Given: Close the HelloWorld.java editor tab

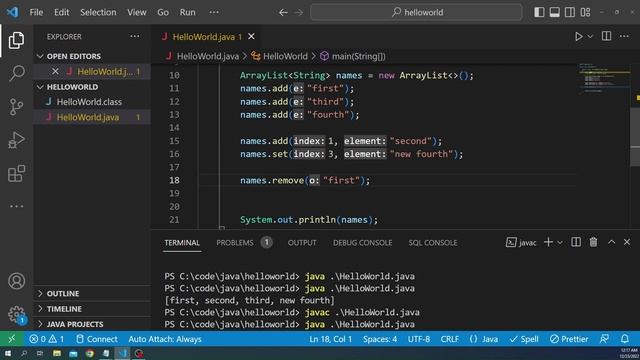Looking at the screenshot, I should click(x=251, y=36).
